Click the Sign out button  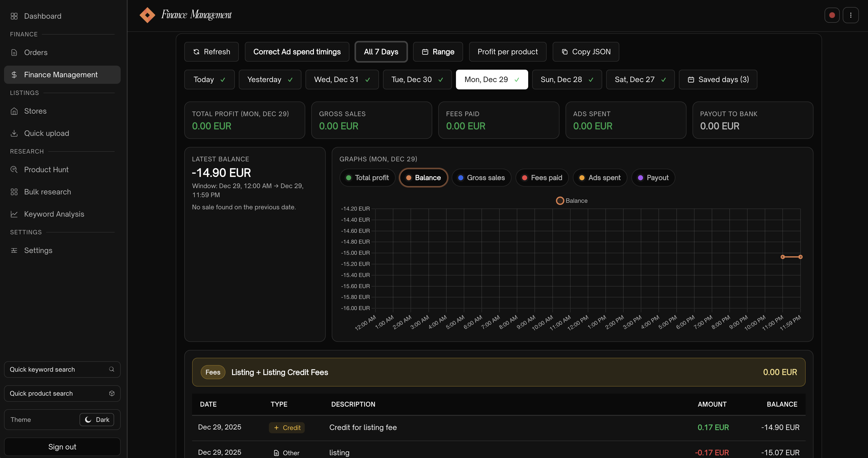(62, 447)
